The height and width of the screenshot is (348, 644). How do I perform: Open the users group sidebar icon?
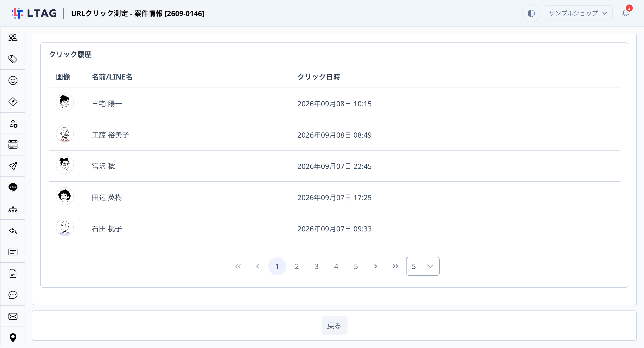click(x=13, y=38)
